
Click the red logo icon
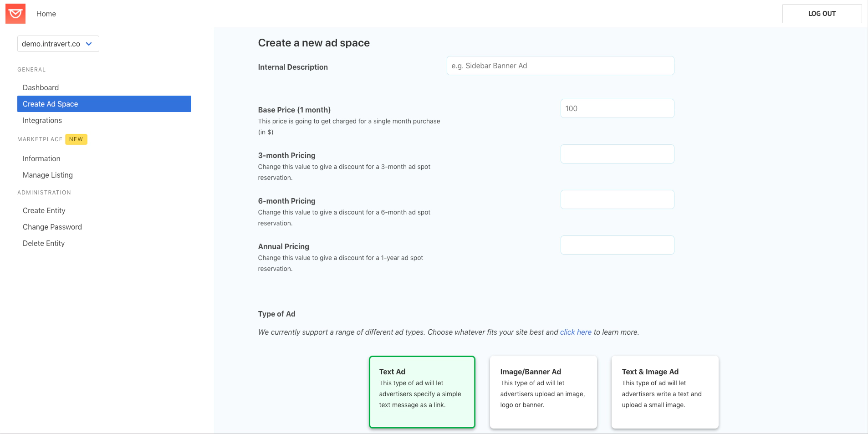(x=15, y=14)
